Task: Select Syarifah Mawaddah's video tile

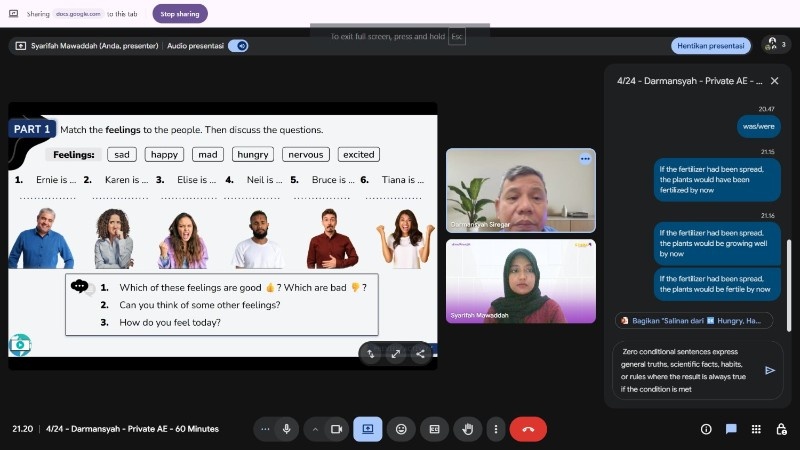Action: [520, 281]
